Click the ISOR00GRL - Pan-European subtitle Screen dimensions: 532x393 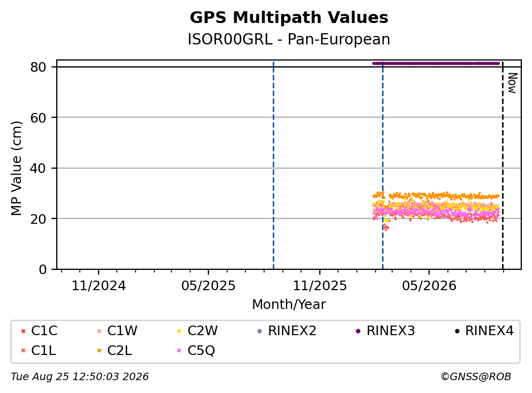[x=289, y=39]
